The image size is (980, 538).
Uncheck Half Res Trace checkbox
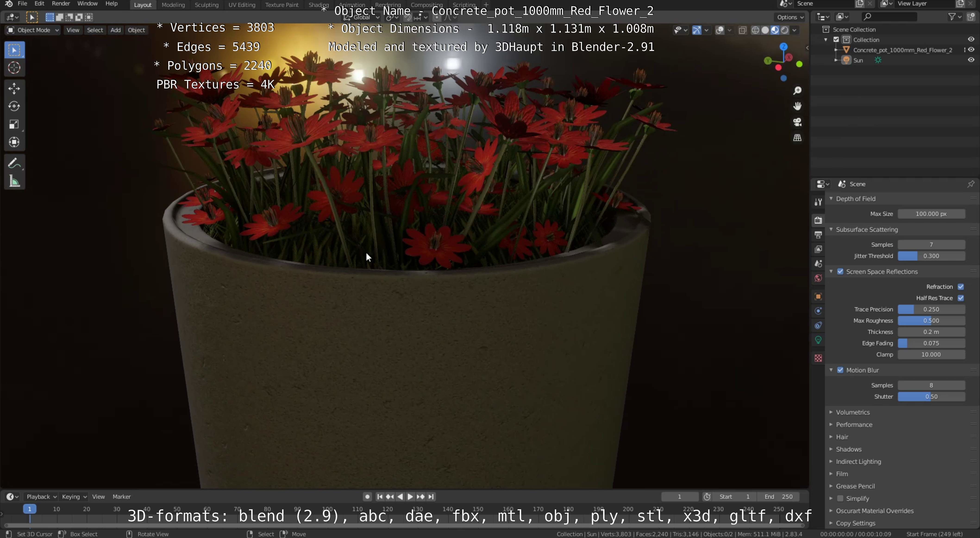pos(961,298)
